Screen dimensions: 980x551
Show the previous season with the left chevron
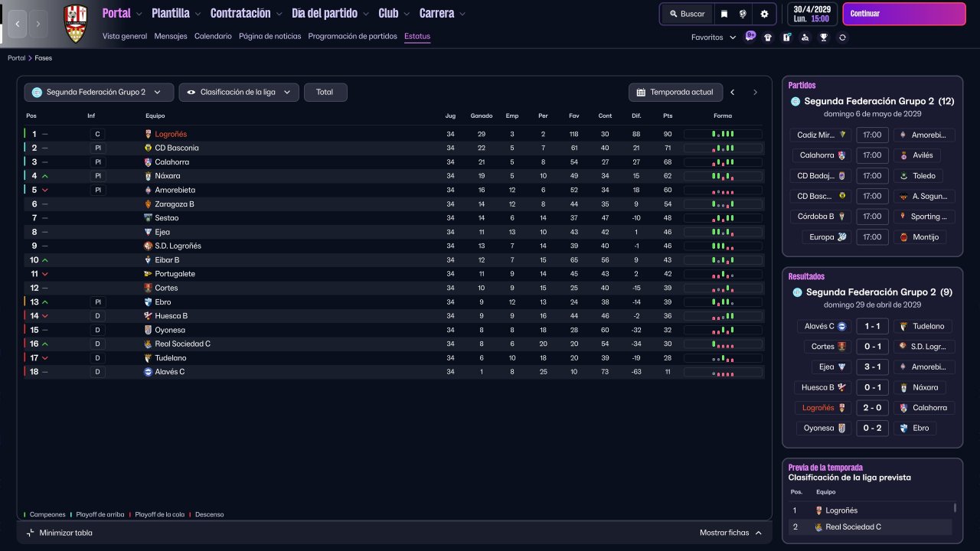coord(733,93)
